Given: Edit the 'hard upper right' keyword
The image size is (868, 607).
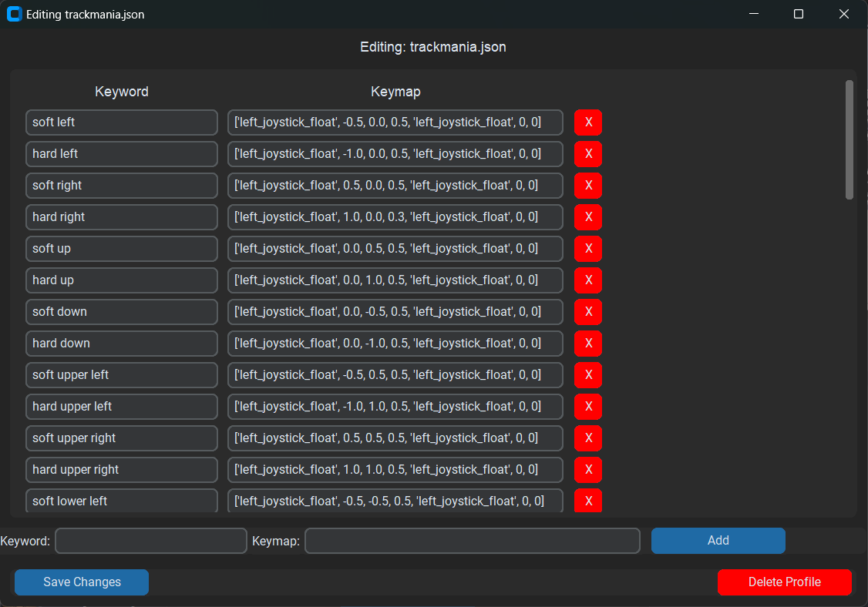Looking at the screenshot, I should 122,469.
